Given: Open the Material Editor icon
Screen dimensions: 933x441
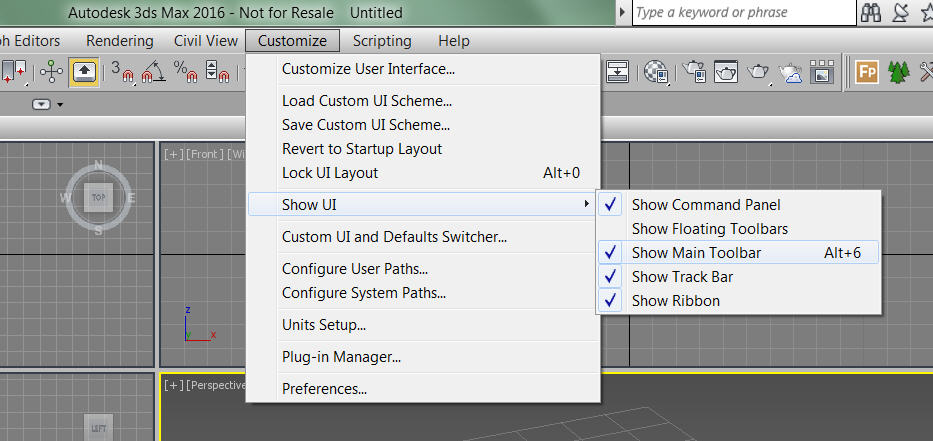Looking at the screenshot, I should coord(655,71).
